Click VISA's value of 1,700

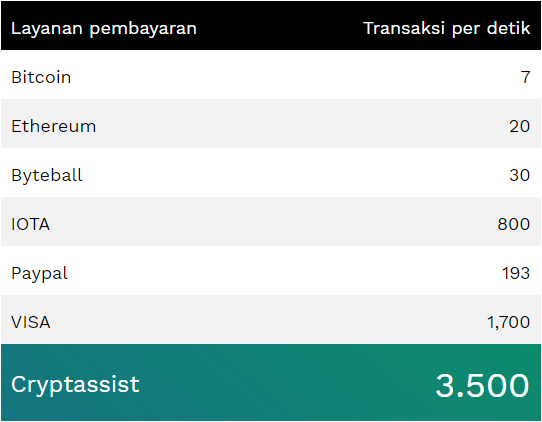coord(508,323)
